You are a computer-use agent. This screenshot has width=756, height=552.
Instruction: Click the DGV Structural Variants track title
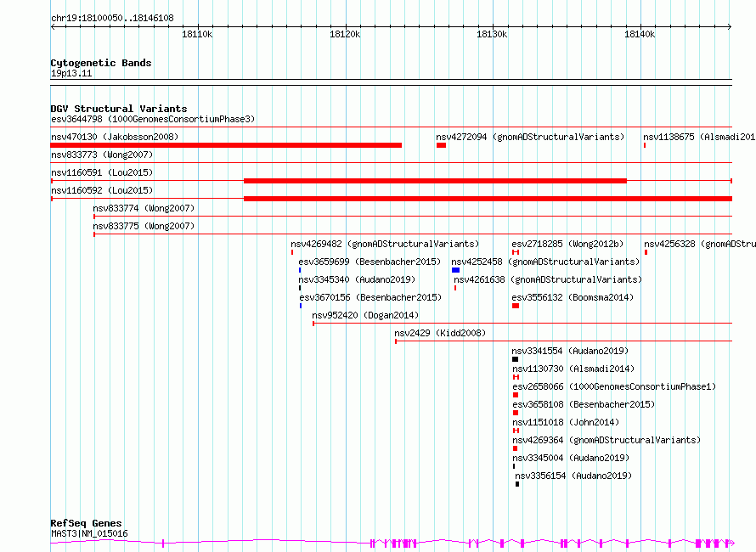coord(119,109)
